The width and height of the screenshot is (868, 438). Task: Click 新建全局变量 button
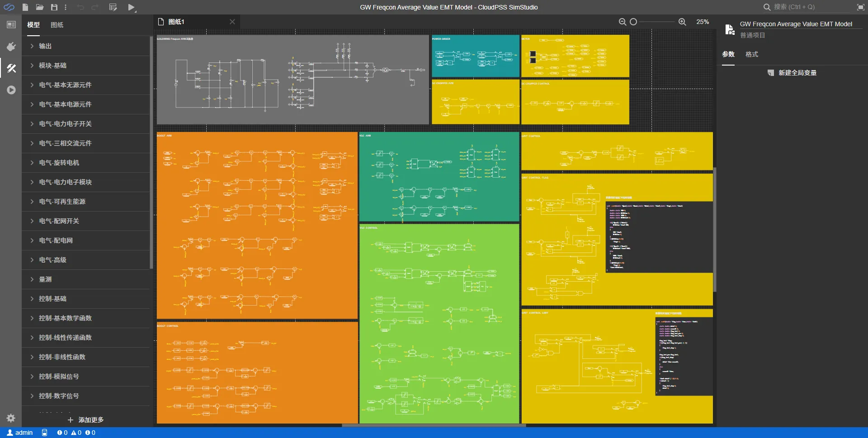[x=792, y=73]
